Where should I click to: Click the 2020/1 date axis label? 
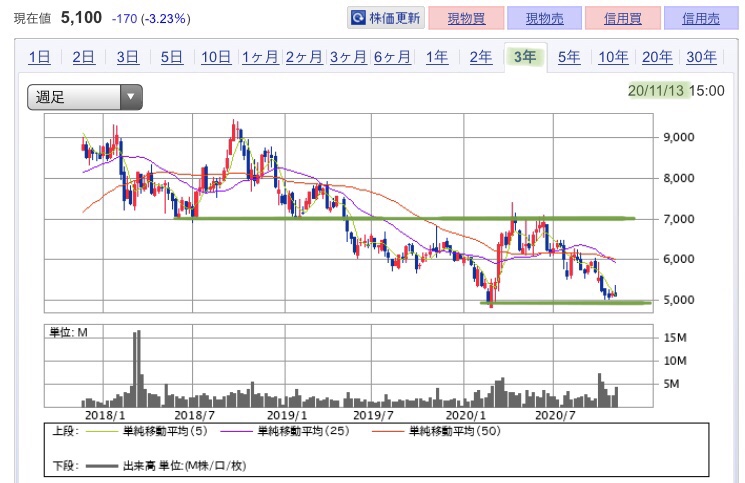466,415
